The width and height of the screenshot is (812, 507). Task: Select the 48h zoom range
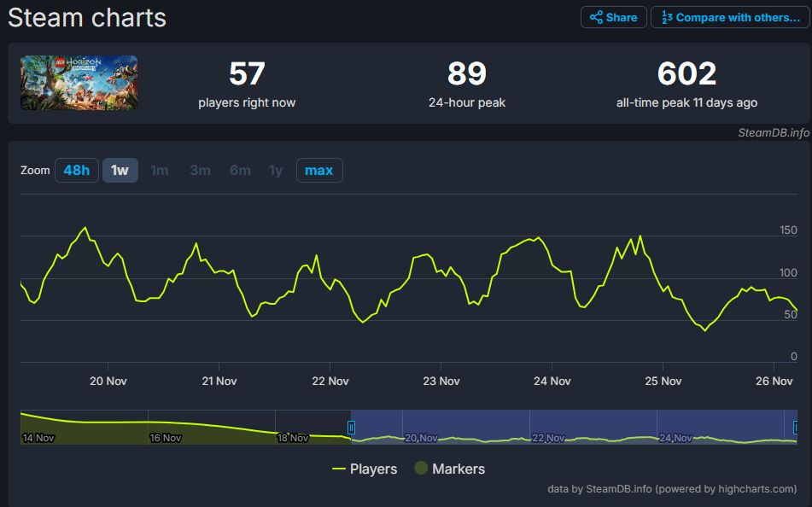(x=76, y=170)
